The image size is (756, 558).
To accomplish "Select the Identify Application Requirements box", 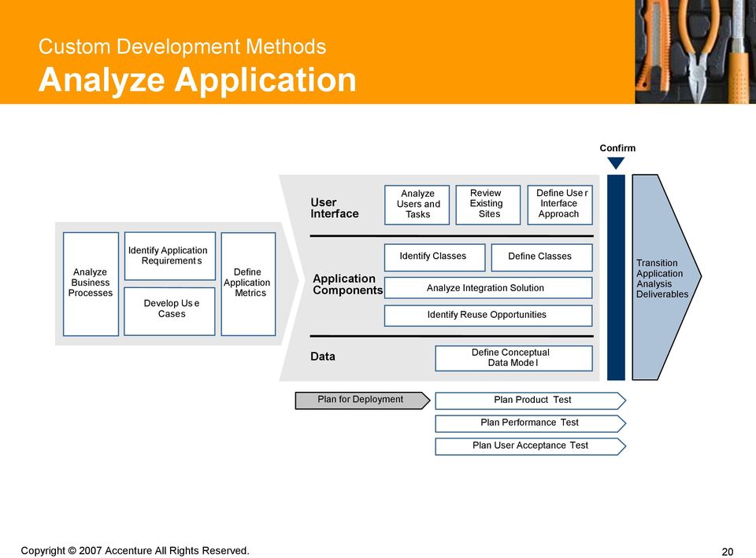I will coord(170,256).
